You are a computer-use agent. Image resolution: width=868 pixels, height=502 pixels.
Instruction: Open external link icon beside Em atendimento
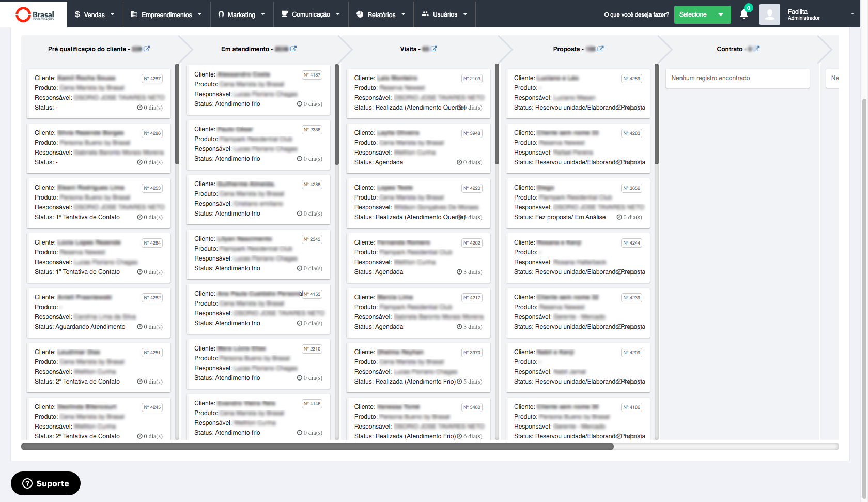pos(293,49)
